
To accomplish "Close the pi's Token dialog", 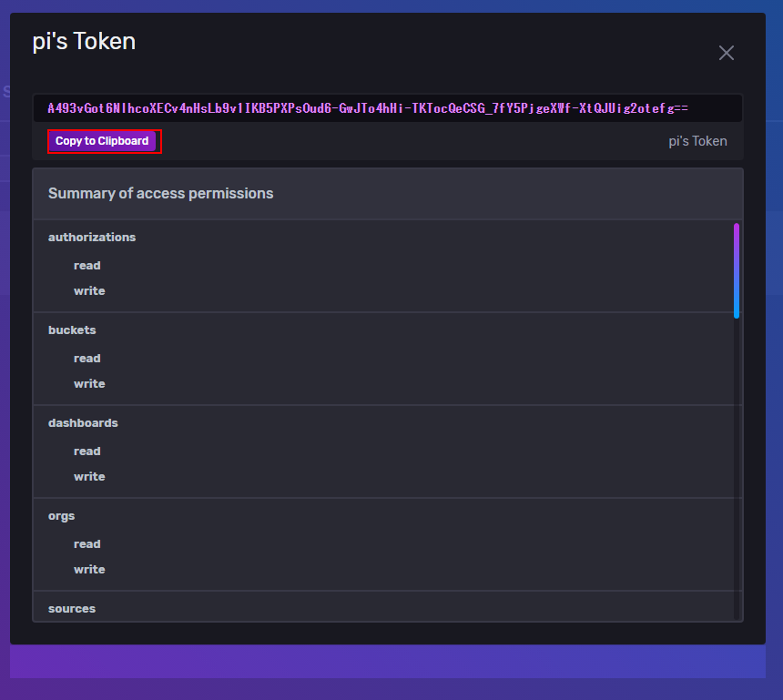I will 726,53.
